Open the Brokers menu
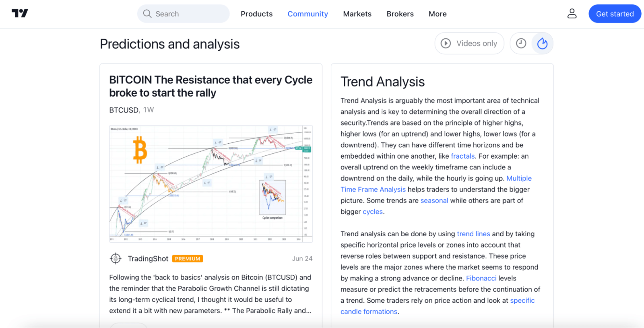The width and height of the screenshot is (644, 328). tap(400, 14)
